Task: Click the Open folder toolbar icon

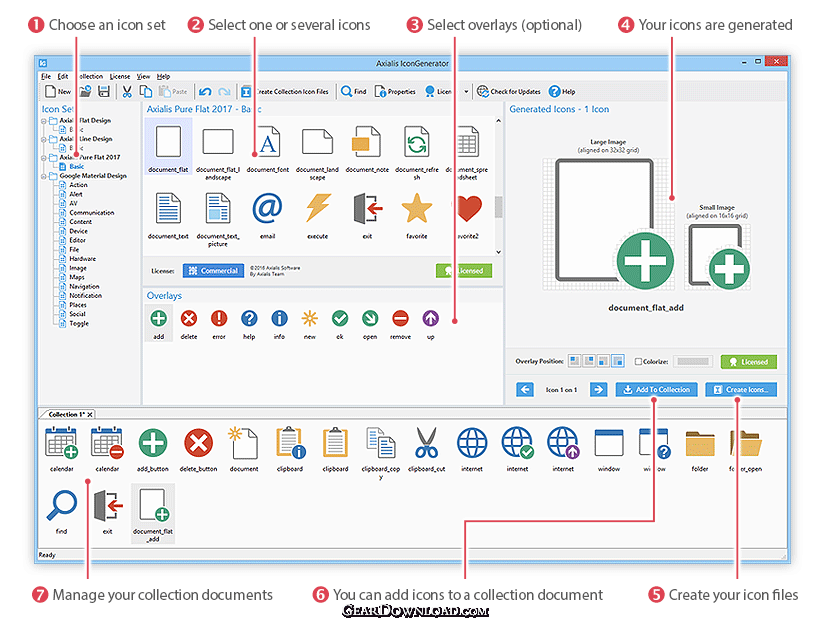Action: point(85,92)
